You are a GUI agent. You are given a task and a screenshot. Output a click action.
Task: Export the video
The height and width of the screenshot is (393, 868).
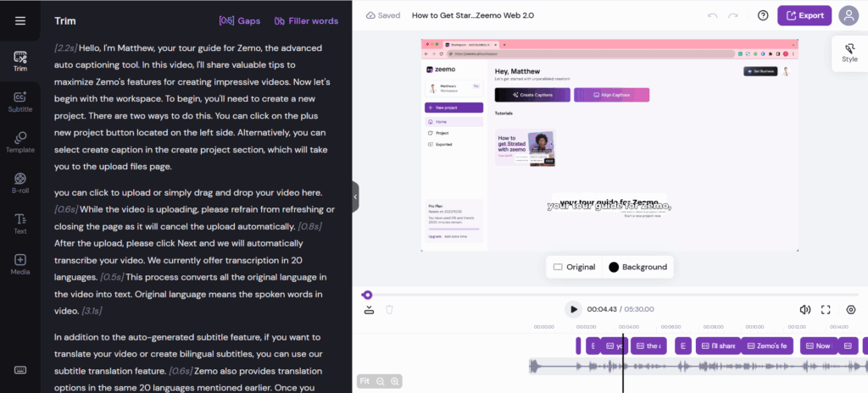804,15
